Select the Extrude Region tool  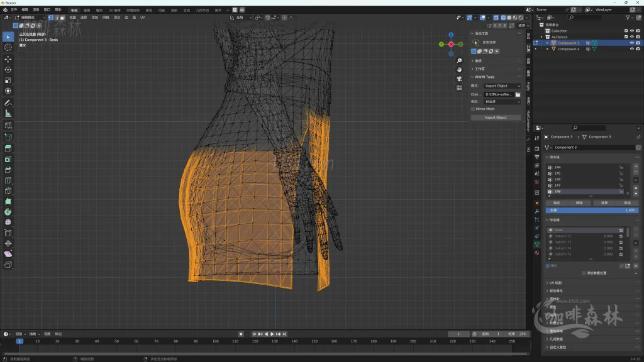tap(8, 148)
